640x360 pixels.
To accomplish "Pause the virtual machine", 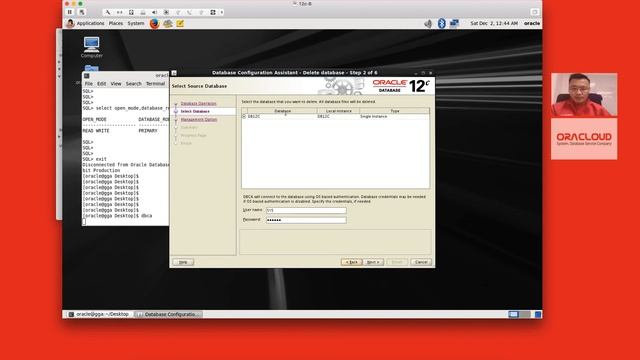I will point(70,12).
